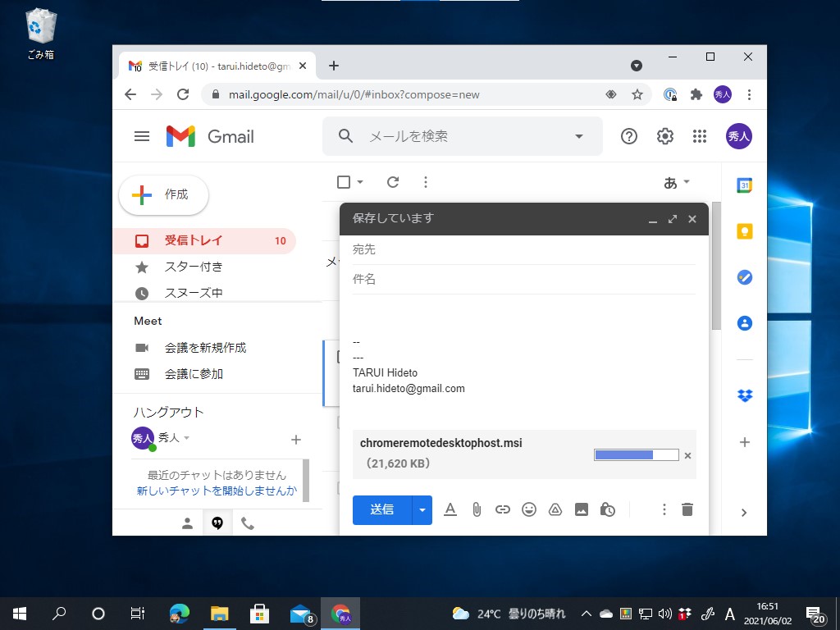Discard the draft with the trash icon
Image resolution: width=840 pixels, height=630 pixels.
pyautogui.click(x=687, y=509)
